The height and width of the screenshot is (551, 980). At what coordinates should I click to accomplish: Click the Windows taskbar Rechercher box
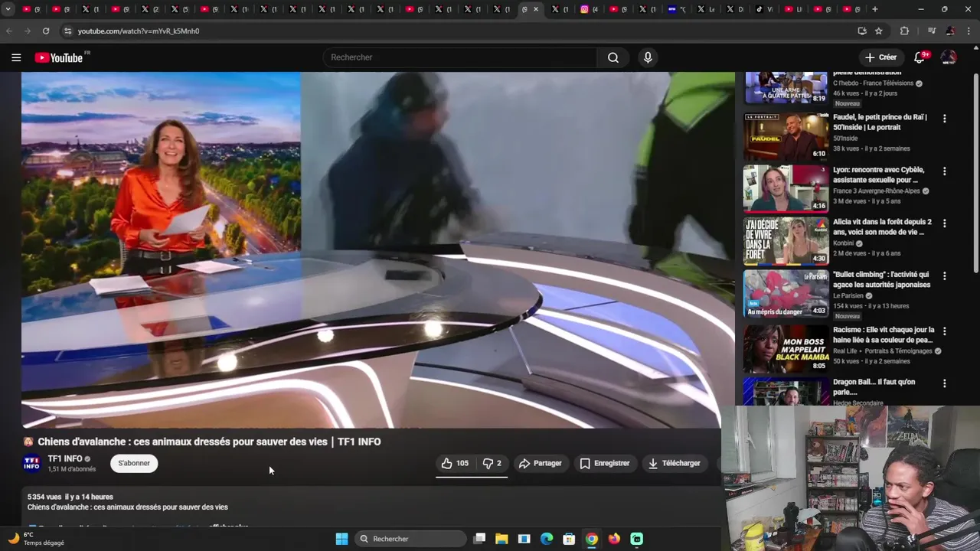pyautogui.click(x=412, y=539)
